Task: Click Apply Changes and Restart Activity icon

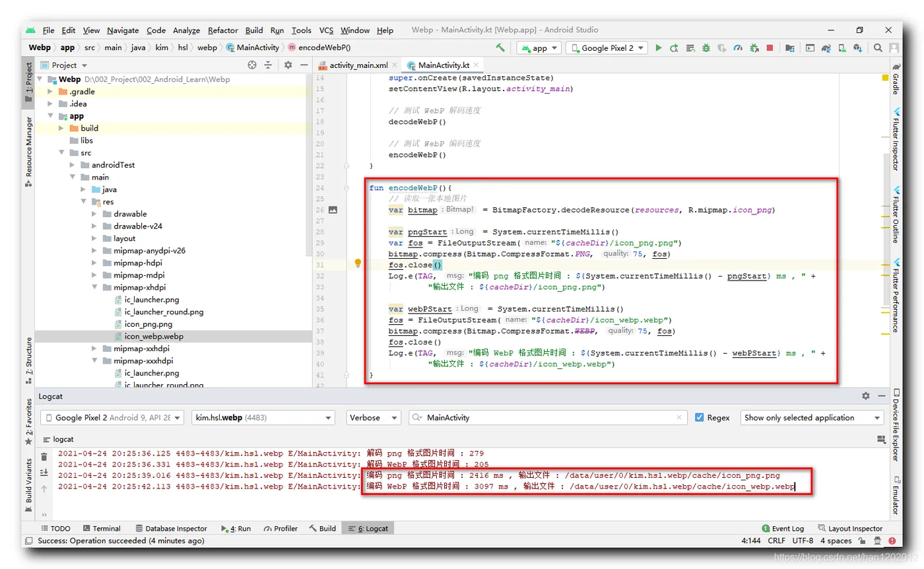Action: (x=674, y=48)
